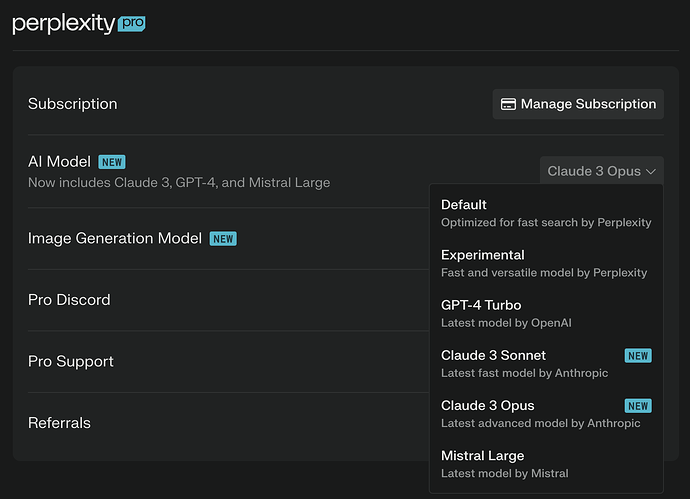690x499 pixels.
Task: Click the NEW badge beside Image Generation Model
Action: point(223,239)
